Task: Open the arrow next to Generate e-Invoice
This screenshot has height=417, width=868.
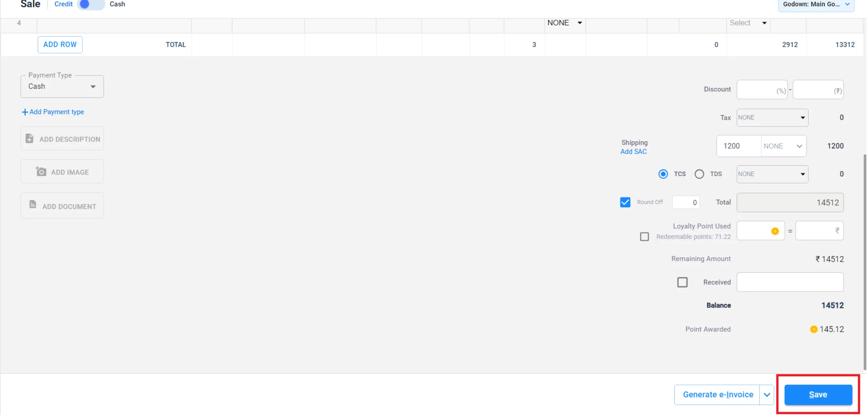Action: [767, 395]
